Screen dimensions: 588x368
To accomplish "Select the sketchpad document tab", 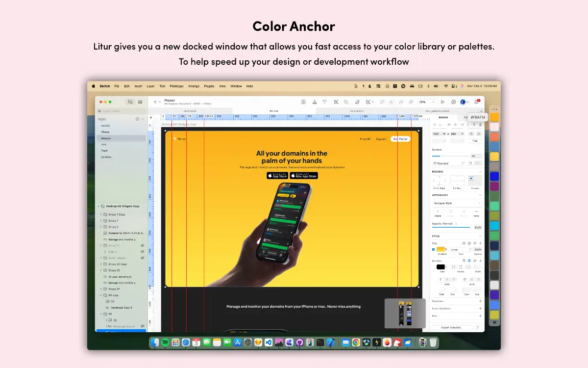I will (x=190, y=111).
